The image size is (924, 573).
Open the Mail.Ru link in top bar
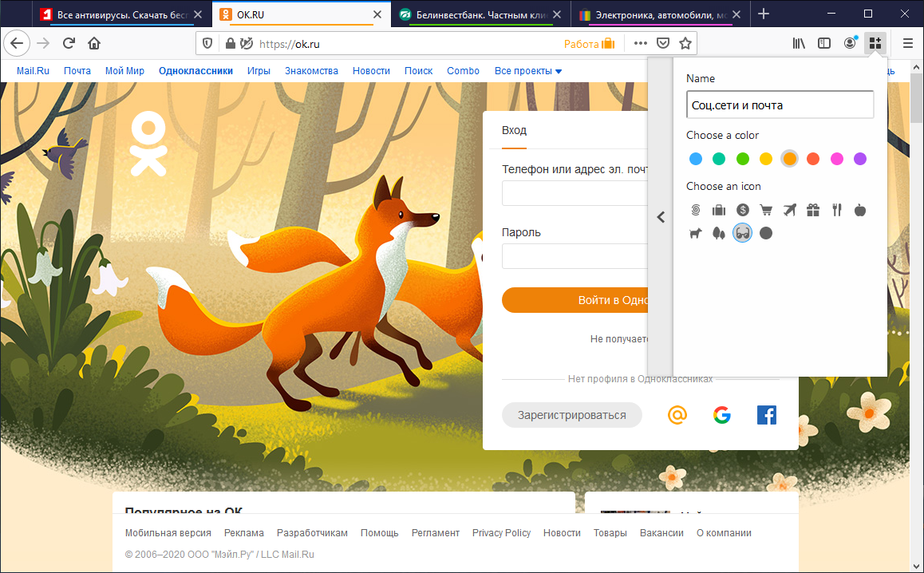(33, 71)
